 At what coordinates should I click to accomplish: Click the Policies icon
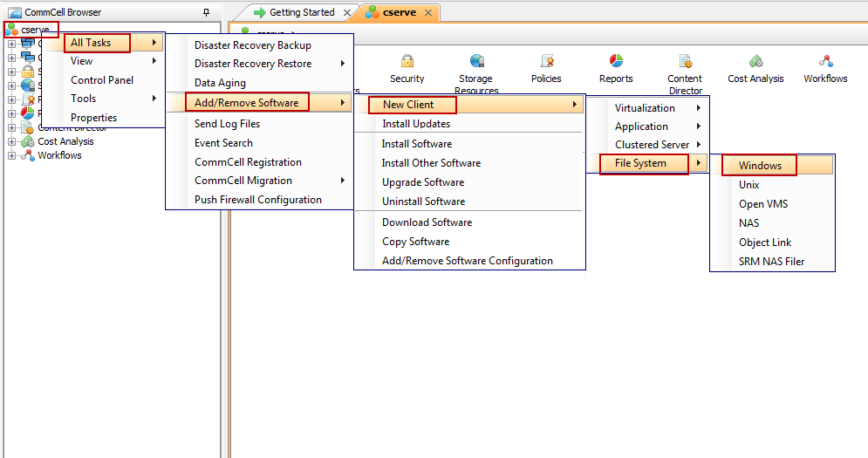pos(546,62)
